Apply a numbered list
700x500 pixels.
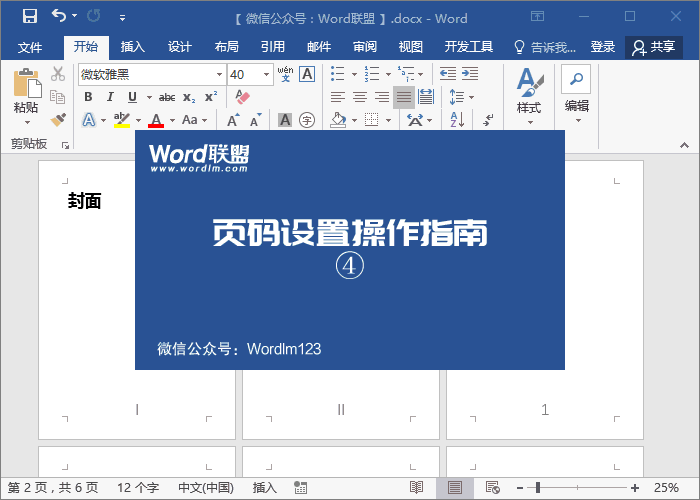coord(371,74)
